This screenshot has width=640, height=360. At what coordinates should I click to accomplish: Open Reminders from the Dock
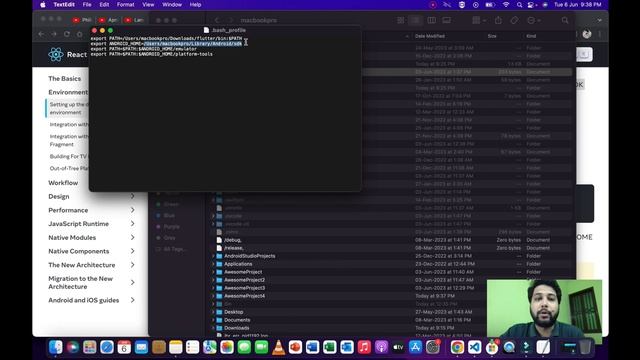[193, 347]
